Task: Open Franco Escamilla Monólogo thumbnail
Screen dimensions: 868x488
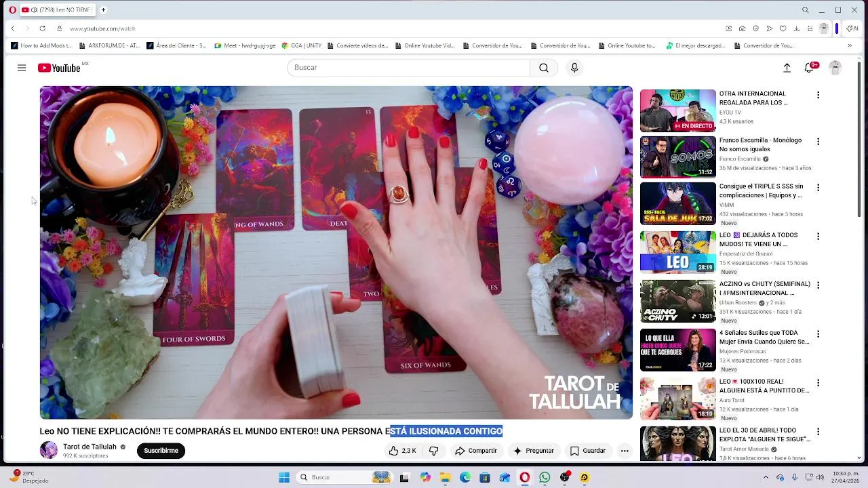Action: pos(678,157)
